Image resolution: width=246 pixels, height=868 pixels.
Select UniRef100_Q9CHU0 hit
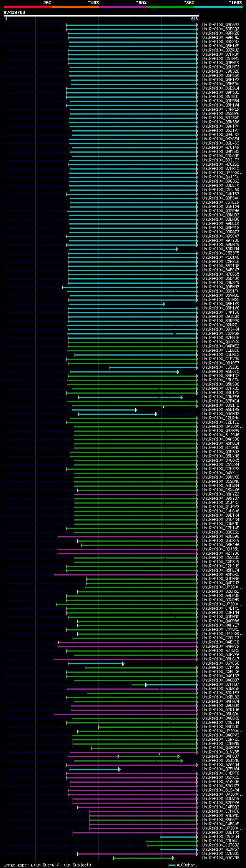pyautogui.click(x=221, y=705)
